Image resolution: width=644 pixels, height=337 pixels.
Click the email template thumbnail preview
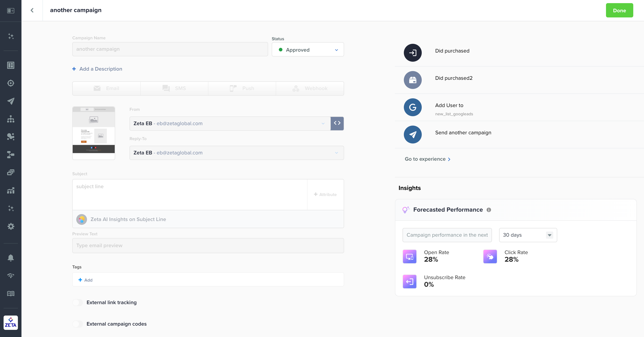(93, 133)
